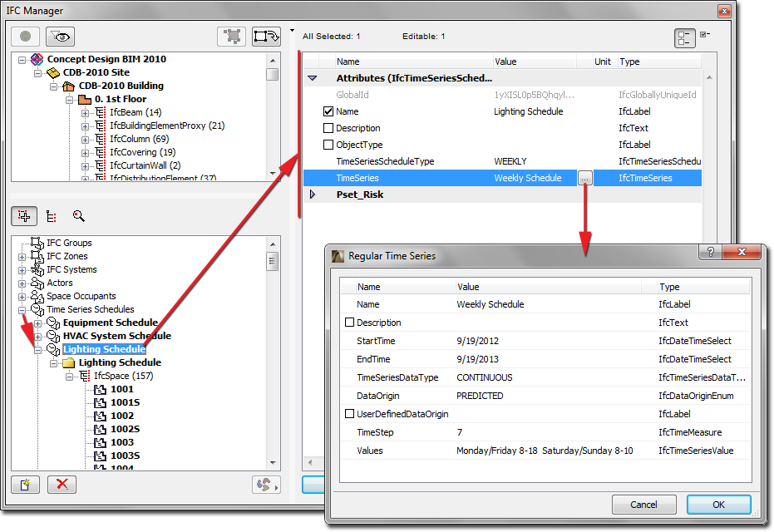Image resolution: width=774 pixels, height=532 pixels.
Task: Click the Space Occupants icon
Action: coord(37,296)
